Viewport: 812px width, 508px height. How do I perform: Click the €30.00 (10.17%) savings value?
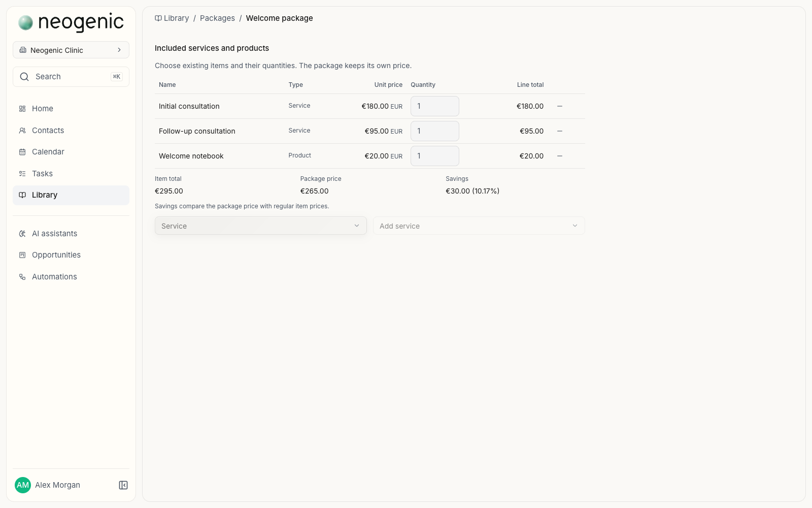(472, 191)
